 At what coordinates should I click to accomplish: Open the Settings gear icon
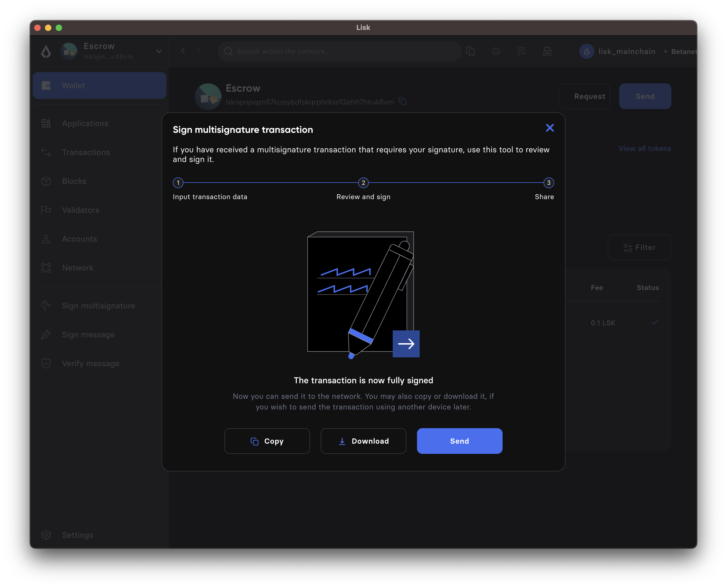[46, 535]
